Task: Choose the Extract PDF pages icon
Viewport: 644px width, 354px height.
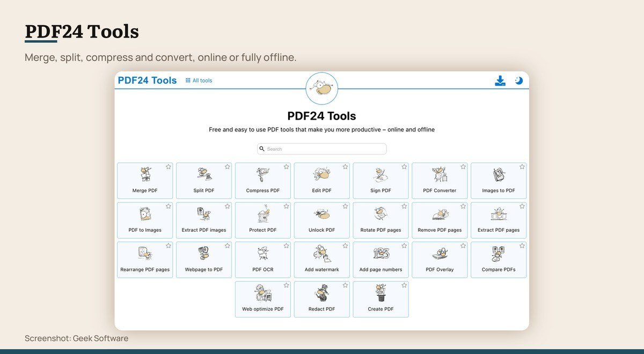Action: point(499,215)
